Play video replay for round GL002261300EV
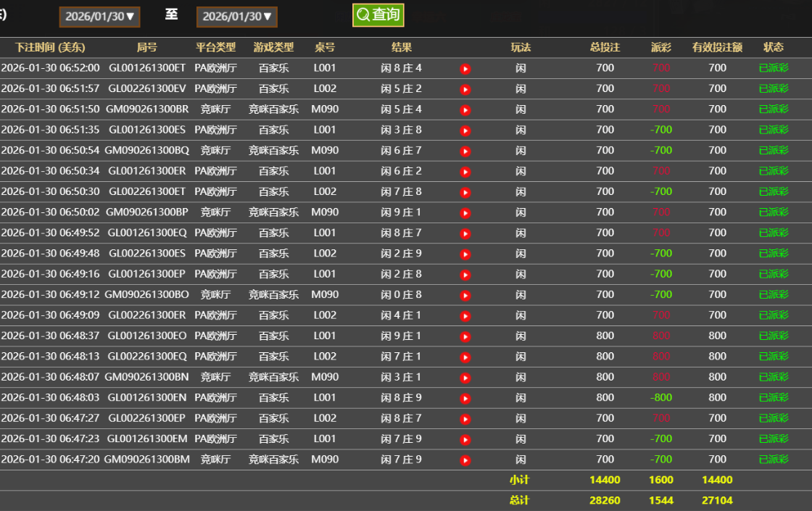The height and width of the screenshot is (511, 812). tap(465, 89)
